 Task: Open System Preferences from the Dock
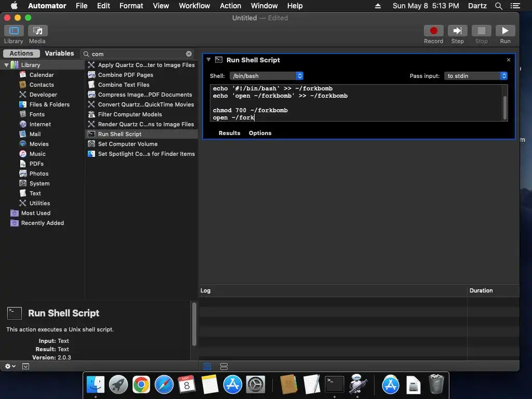click(256, 384)
